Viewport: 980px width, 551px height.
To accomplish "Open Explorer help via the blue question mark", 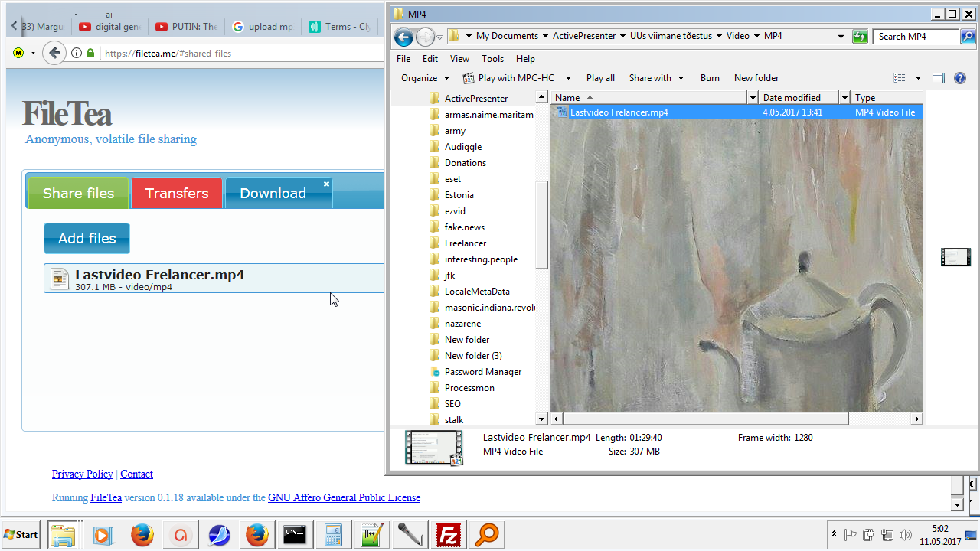I will tap(960, 78).
